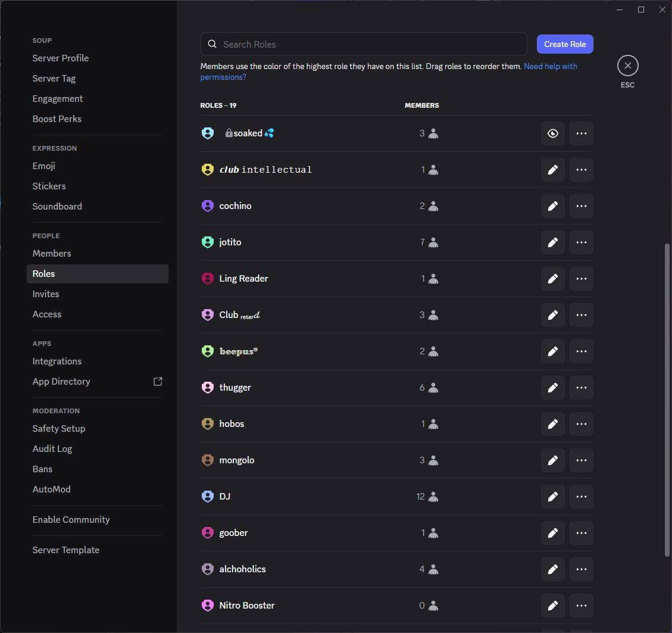Viewport: 672px width, 633px height.
Task: Open the Members settings page
Action: pyautogui.click(x=52, y=254)
